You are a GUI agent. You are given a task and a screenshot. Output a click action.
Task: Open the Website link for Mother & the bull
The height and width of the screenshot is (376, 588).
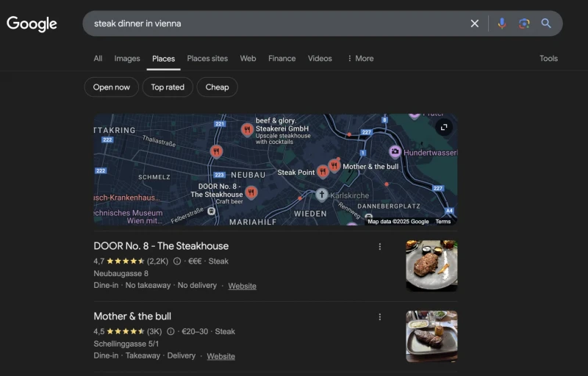tap(221, 356)
